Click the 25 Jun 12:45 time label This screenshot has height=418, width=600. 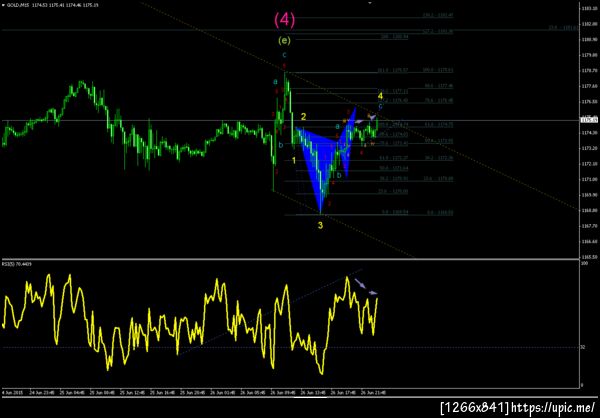click(132, 393)
